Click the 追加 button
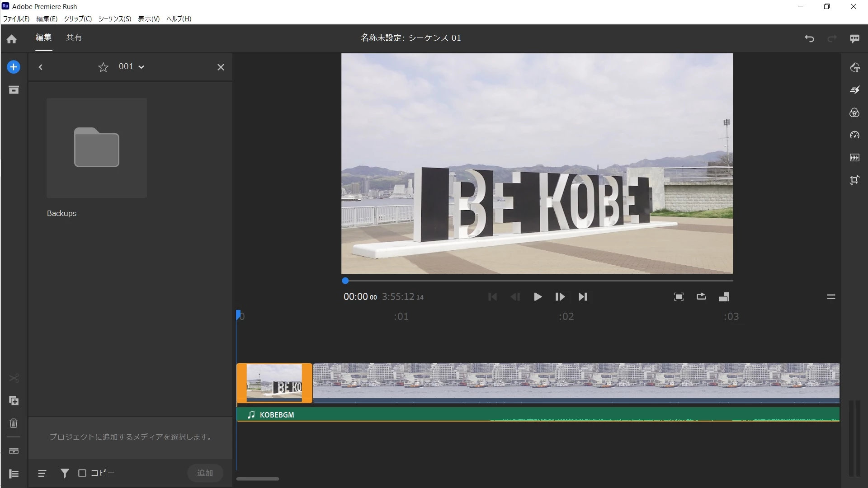Image resolution: width=868 pixels, height=488 pixels. 205,473
